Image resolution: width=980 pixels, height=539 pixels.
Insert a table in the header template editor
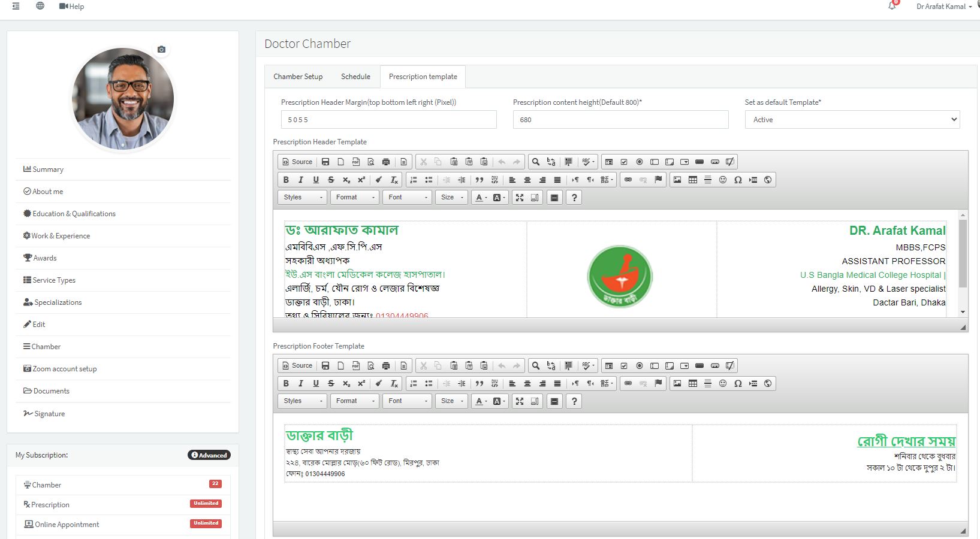click(x=692, y=180)
